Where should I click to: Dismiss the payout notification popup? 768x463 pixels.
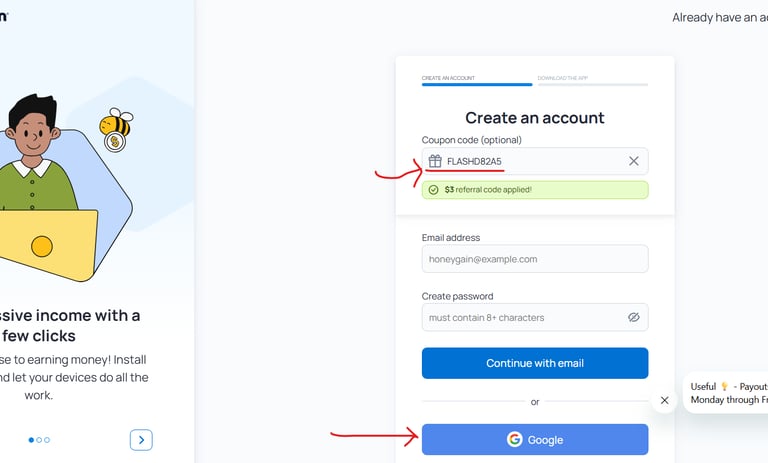pos(665,400)
